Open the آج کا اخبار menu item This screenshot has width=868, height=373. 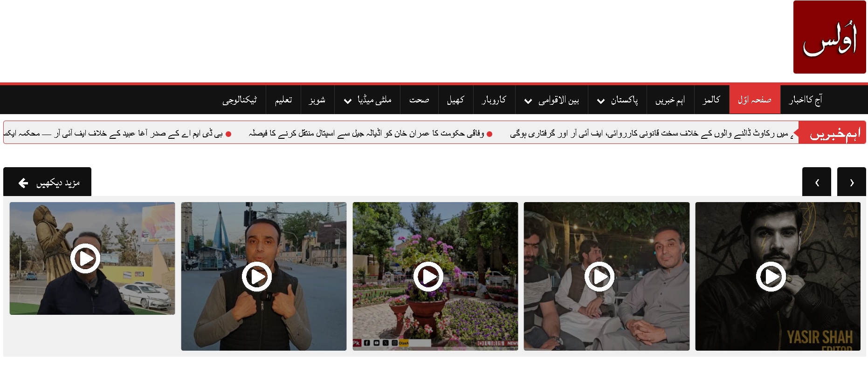tap(805, 100)
